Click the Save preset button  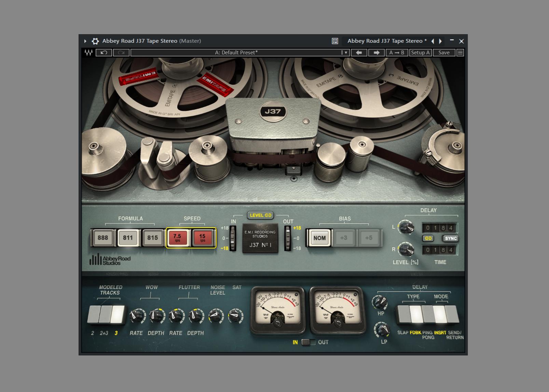[444, 53]
